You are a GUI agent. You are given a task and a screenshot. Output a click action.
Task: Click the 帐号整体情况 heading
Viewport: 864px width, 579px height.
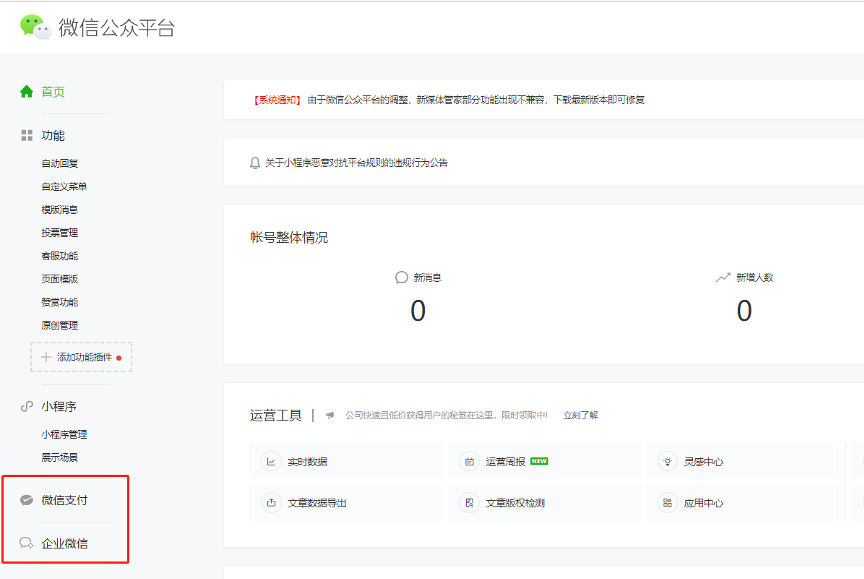coord(289,237)
